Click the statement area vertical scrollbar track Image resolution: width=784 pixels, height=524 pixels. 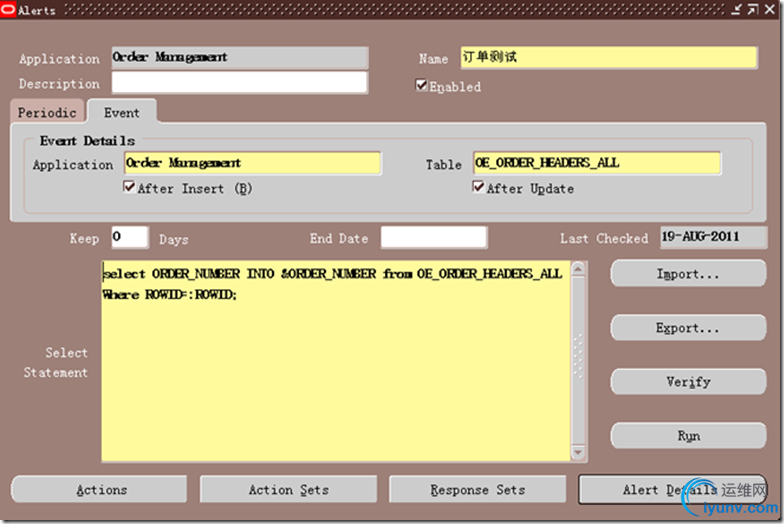point(578,360)
